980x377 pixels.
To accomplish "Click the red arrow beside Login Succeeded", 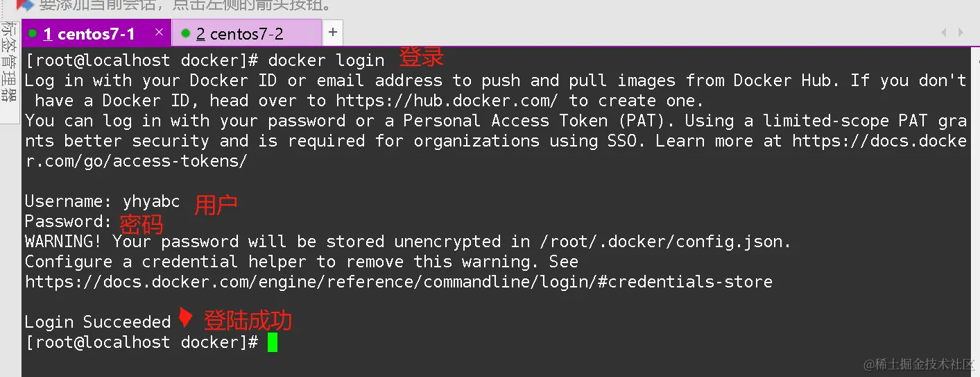I will (x=185, y=317).
